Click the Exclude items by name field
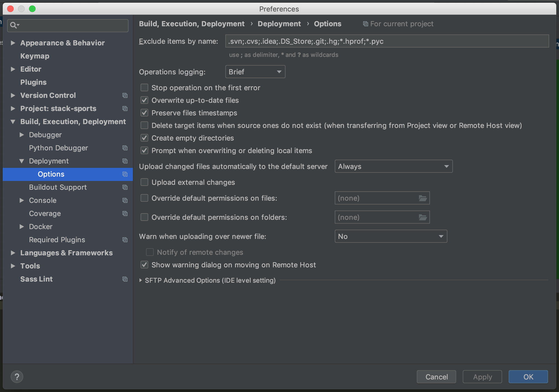 point(387,41)
